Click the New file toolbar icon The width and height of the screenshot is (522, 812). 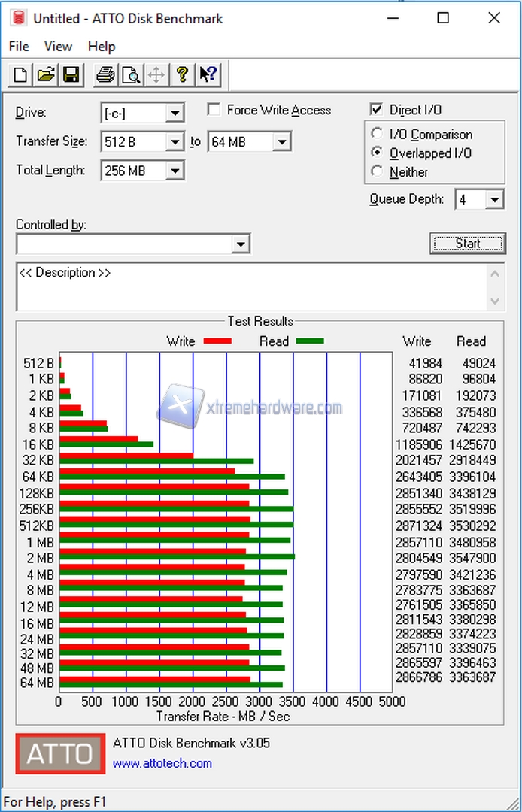coord(21,74)
